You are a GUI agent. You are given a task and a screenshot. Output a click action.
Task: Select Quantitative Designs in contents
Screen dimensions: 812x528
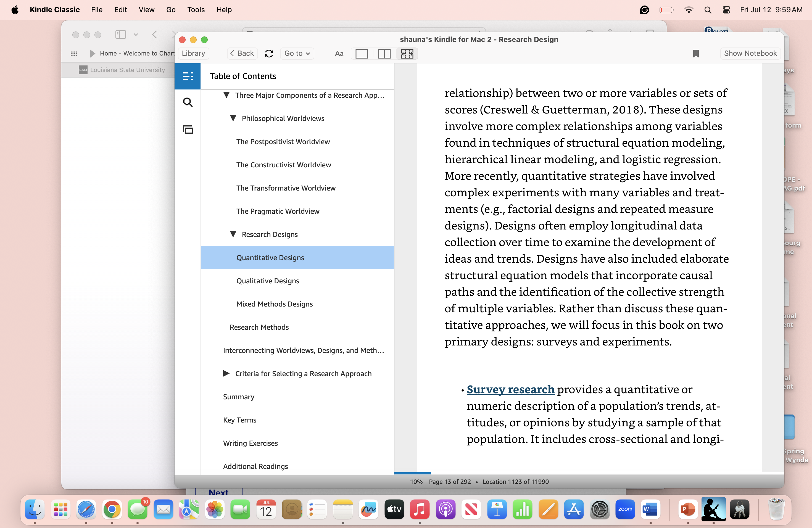(x=297, y=258)
